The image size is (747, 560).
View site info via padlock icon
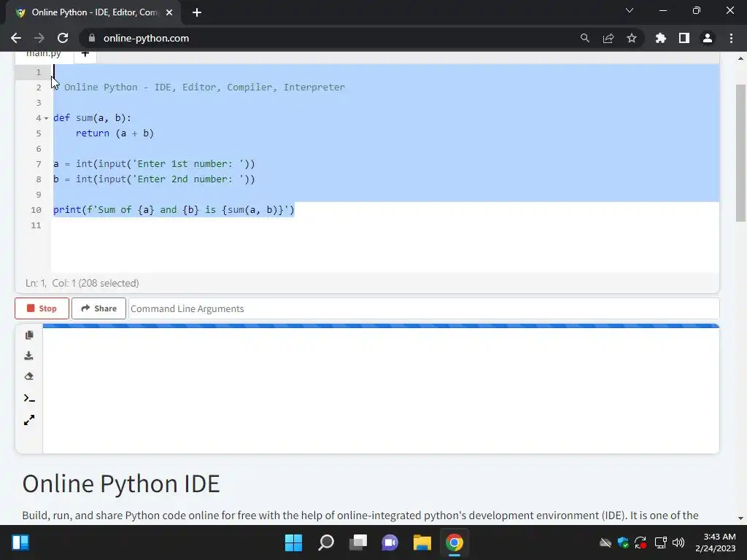[x=92, y=38]
